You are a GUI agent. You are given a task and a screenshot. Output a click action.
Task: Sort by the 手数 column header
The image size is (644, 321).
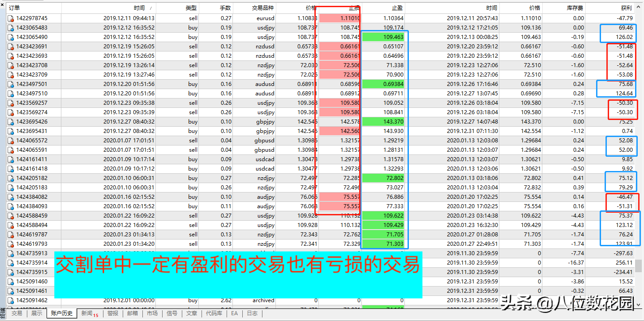(216, 8)
